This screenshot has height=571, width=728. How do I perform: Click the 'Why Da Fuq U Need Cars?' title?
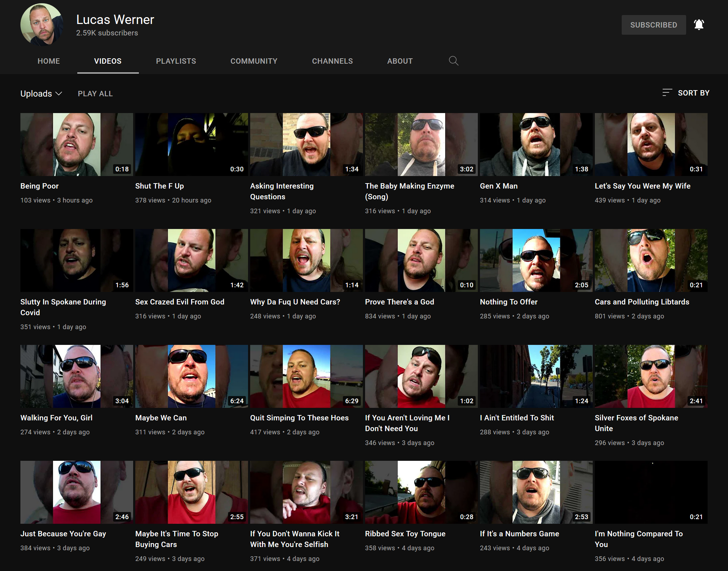tap(295, 302)
